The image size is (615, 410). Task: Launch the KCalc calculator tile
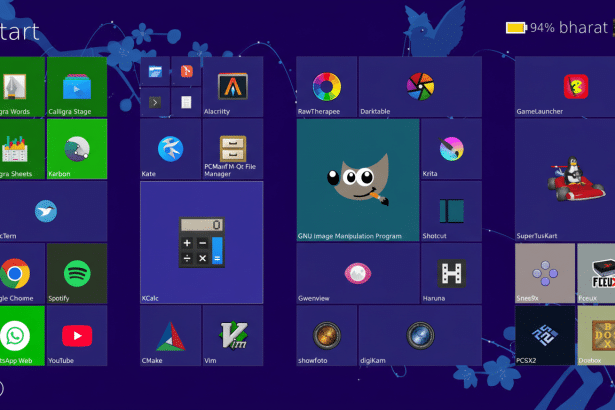(x=202, y=242)
